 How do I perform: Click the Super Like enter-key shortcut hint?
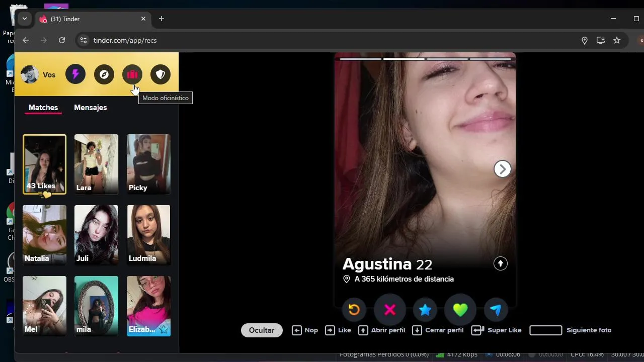click(x=496, y=330)
